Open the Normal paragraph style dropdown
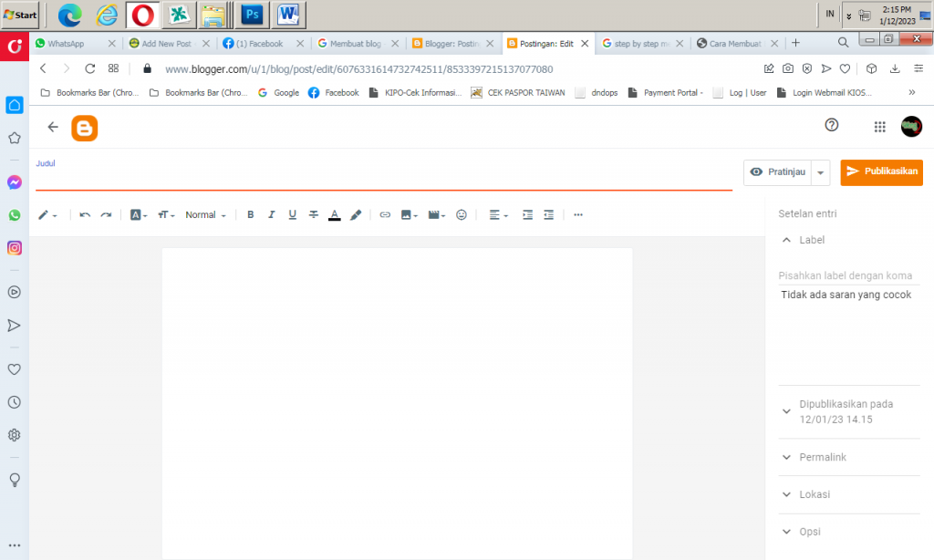The height and width of the screenshot is (560, 934). point(205,215)
